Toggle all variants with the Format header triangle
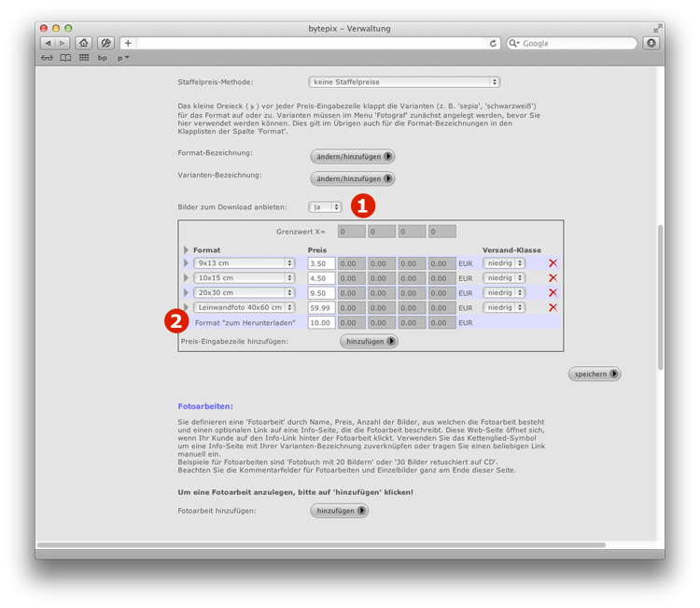Screen dimensions: 700x608 (x=186, y=250)
